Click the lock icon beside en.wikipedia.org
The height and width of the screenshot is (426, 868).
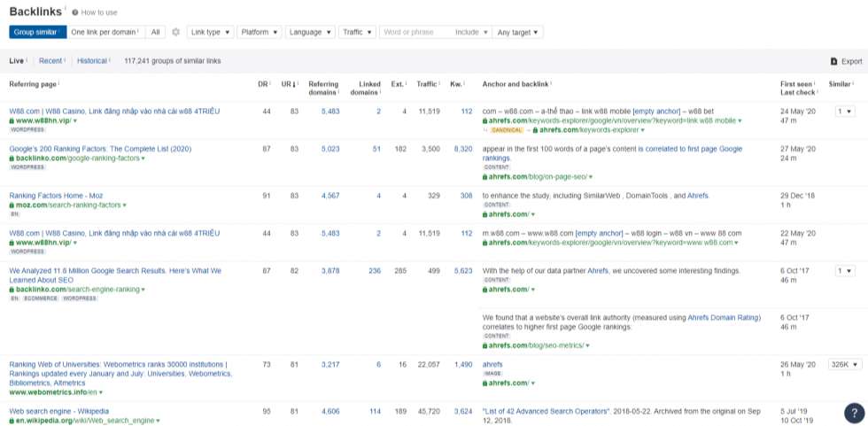tap(12, 421)
